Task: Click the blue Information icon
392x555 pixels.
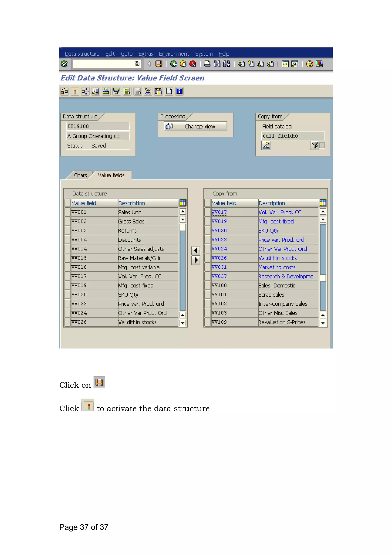Action: (179, 91)
